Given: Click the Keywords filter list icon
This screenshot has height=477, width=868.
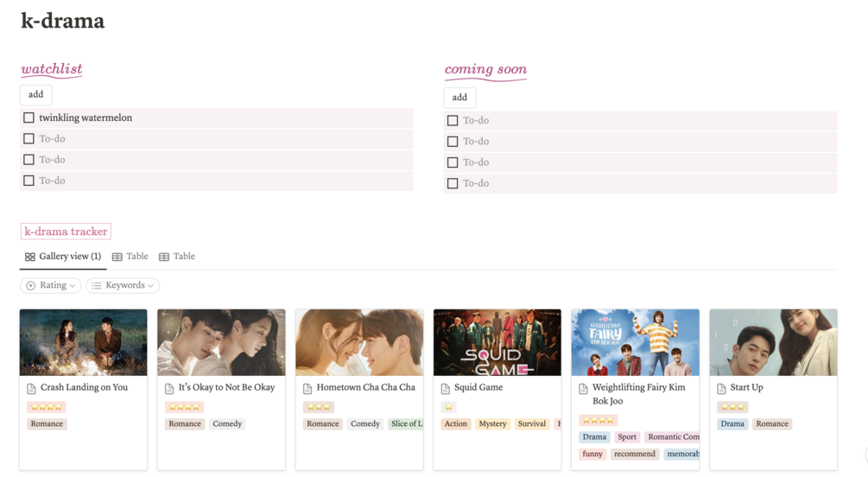Looking at the screenshot, I should click(97, 285).
